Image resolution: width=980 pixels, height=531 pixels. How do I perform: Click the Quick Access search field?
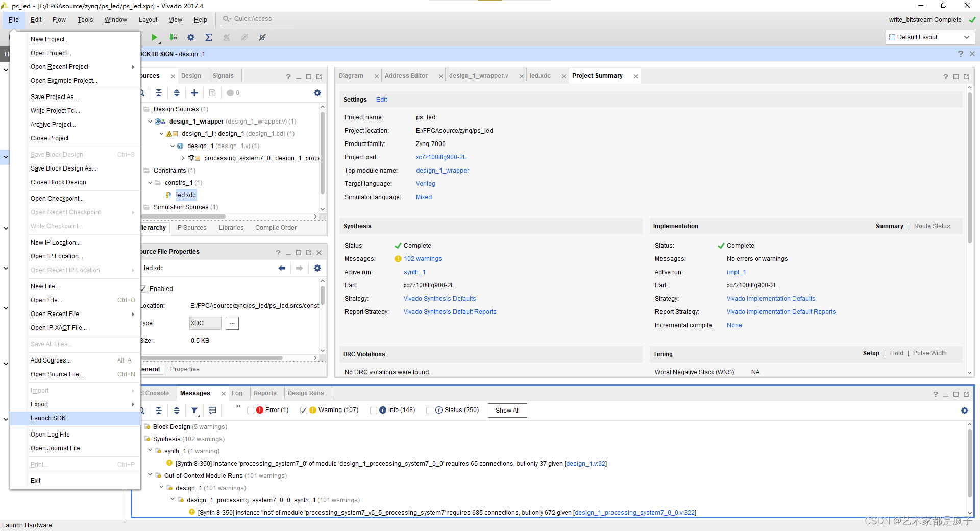click(258, 19)
